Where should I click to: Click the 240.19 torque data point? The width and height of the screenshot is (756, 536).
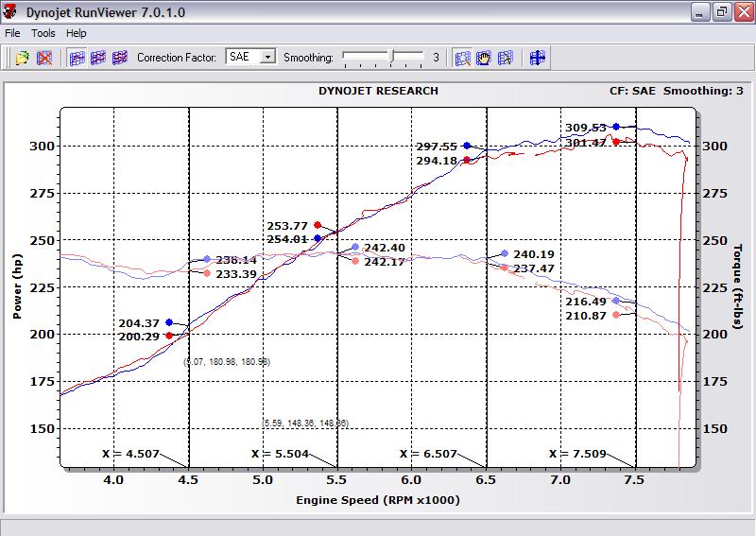pyautogui.click(x=505, y=253)
